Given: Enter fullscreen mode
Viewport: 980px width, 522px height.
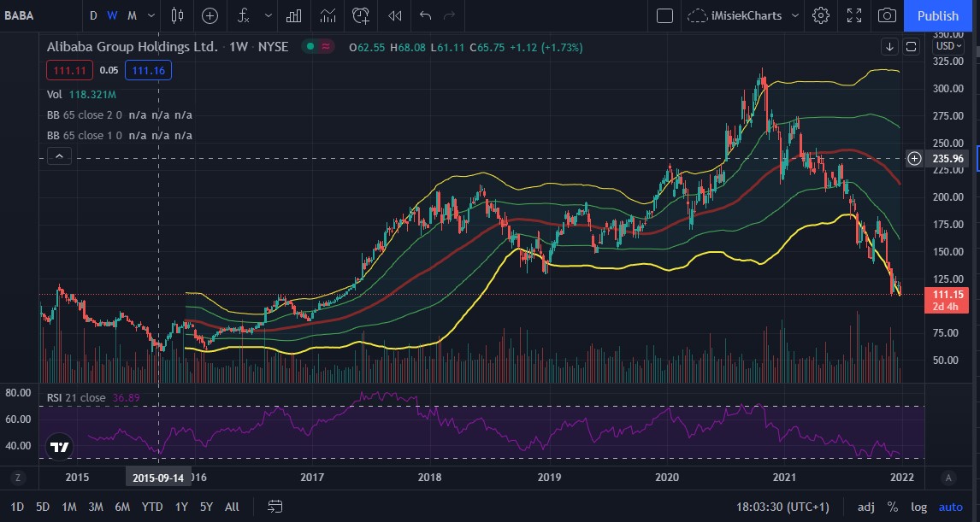Looking at the screenshot, I should click(x=853, y=15).
